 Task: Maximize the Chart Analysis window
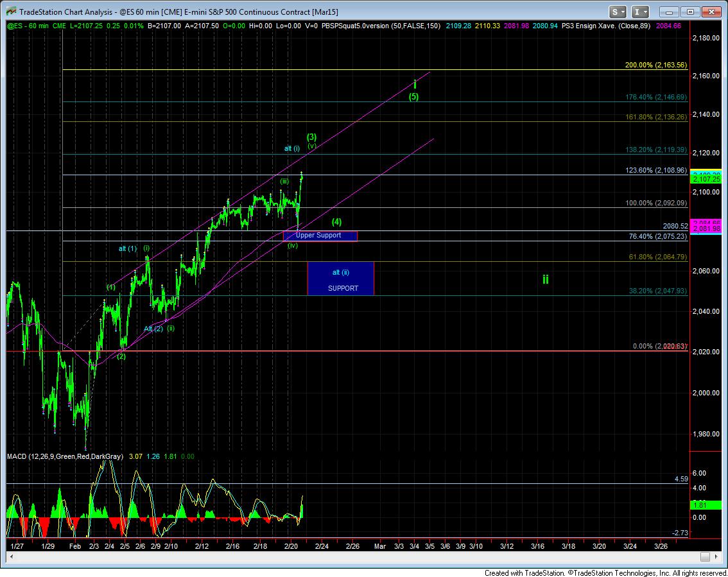click(691, 12)
